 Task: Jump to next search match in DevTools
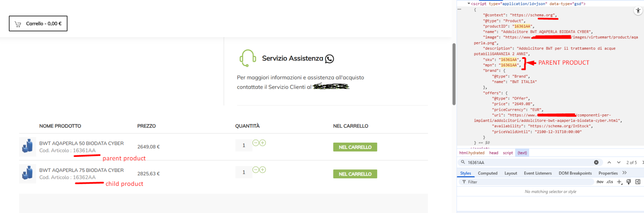pyautogui.click(x=619, y=162)
